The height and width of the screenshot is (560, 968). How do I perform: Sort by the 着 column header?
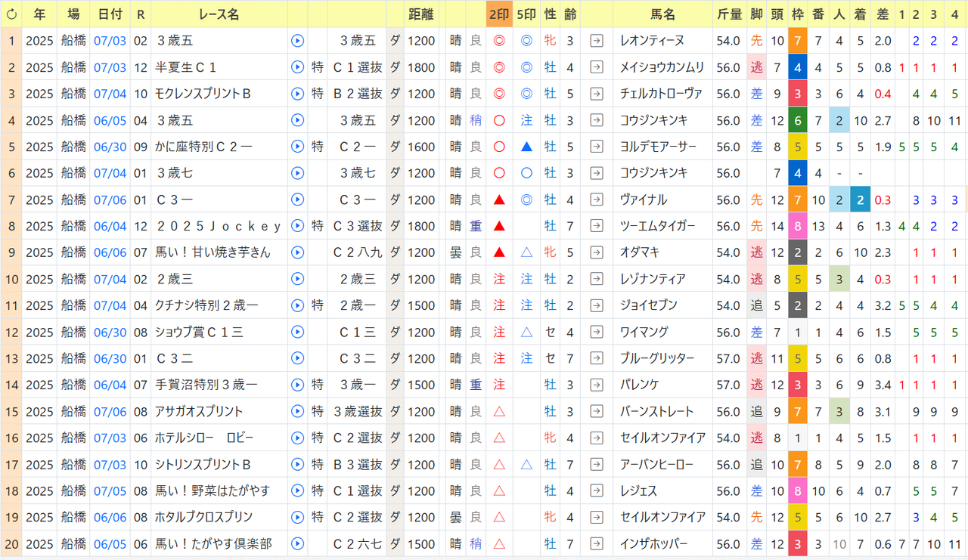coord(861,14)
